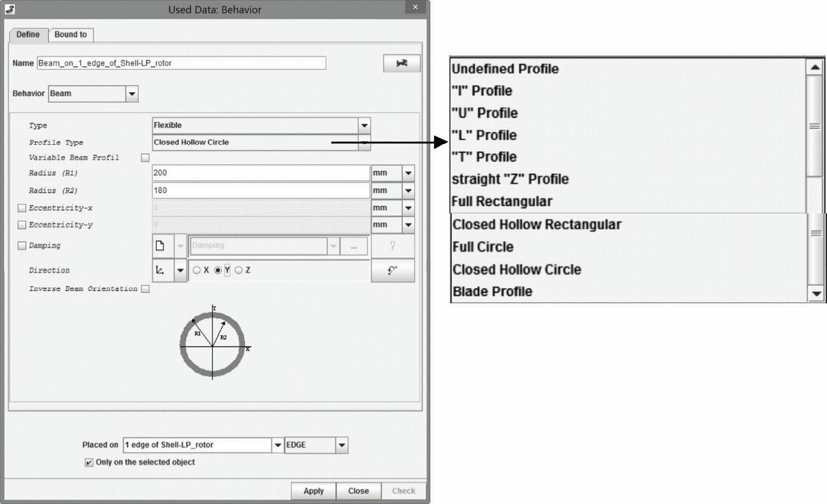Expand the Type Flexible dropdown
Viewport: 827px width, 504px height.
click(364, 125)
